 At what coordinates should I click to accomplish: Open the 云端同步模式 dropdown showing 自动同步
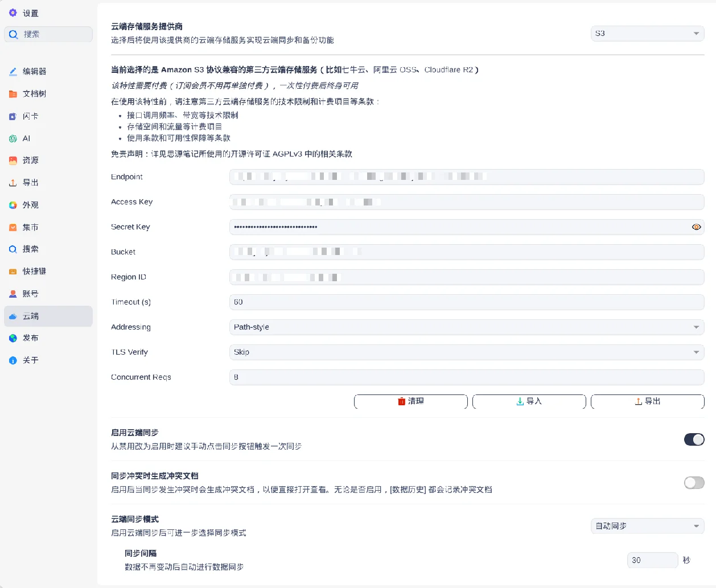(x=647, y=526)
